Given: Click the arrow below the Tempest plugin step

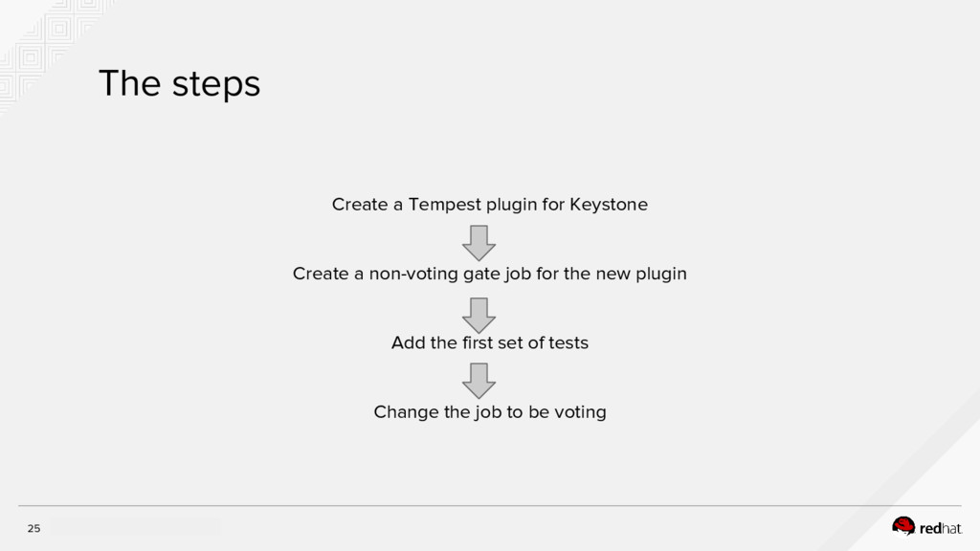Looking at the screenshot, I should click(479, 242).
